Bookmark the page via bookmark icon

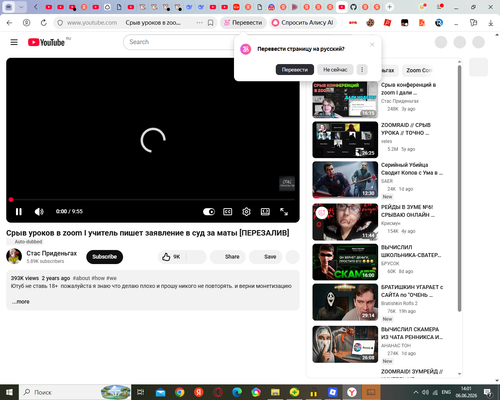[211, 23]
